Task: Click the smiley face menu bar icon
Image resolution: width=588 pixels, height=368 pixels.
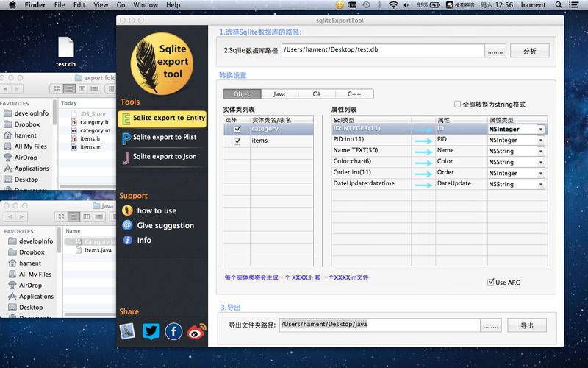Action: [340, 5]
